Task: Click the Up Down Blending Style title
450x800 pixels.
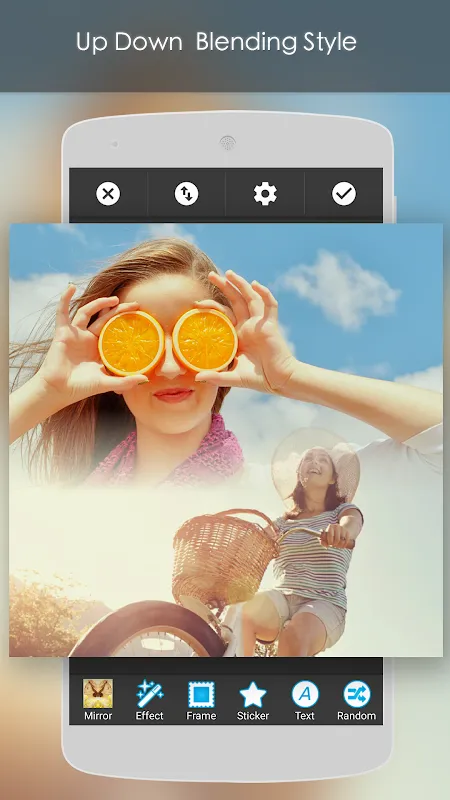Action: coord(216,42)
